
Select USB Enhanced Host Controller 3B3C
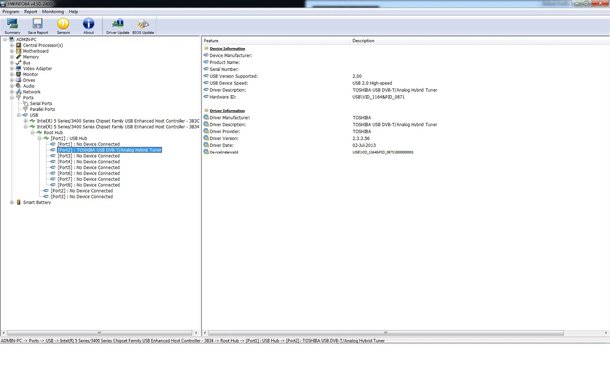(x=118, y=121)
